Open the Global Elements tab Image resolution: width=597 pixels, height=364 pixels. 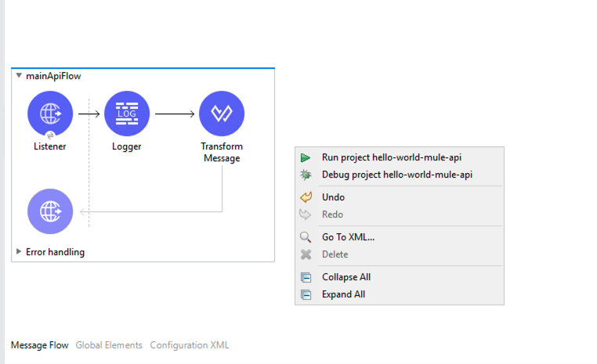[109, 345]
